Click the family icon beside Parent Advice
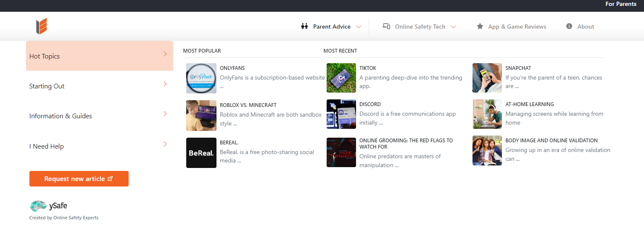Screen dimensions: 644x229 coord(305,27)
